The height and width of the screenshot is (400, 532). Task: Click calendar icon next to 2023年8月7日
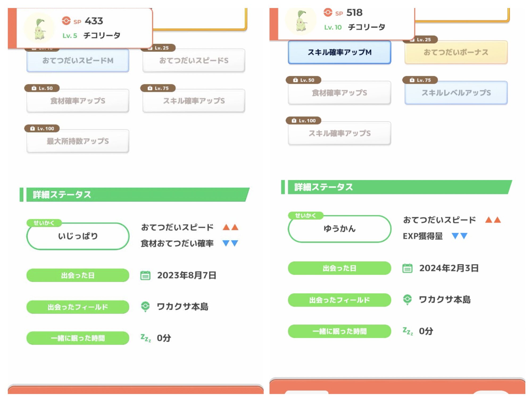pos(145,275)
